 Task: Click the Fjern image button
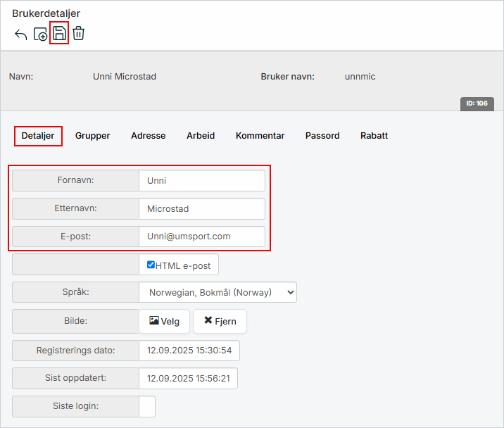(x=220, y=321)
